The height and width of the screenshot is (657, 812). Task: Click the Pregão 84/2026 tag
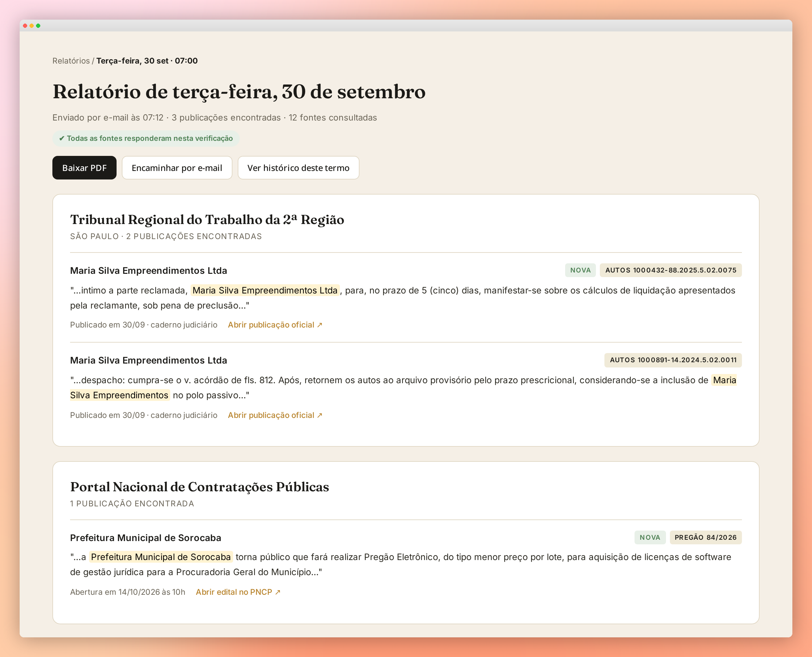[x=705, y=537]
